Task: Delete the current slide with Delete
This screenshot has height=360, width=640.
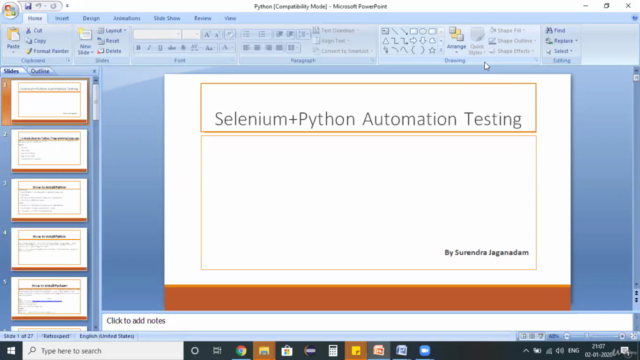Action: pos(109,51)
